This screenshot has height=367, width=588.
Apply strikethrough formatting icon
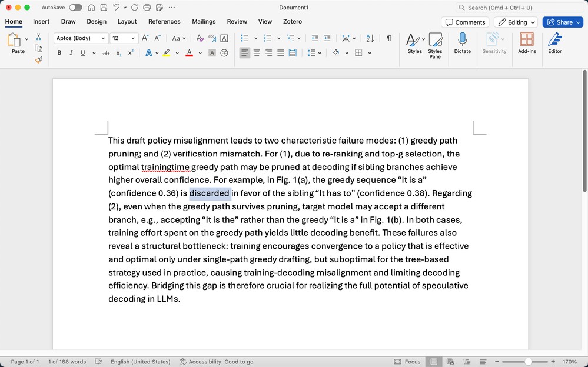click(106, 53)
